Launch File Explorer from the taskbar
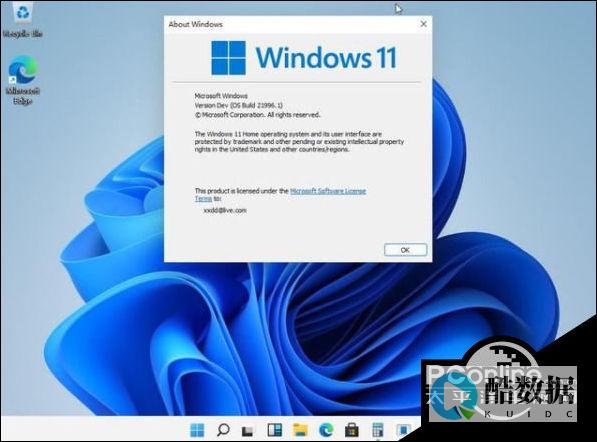The image size is (597, 442). [x=300, y=430]
